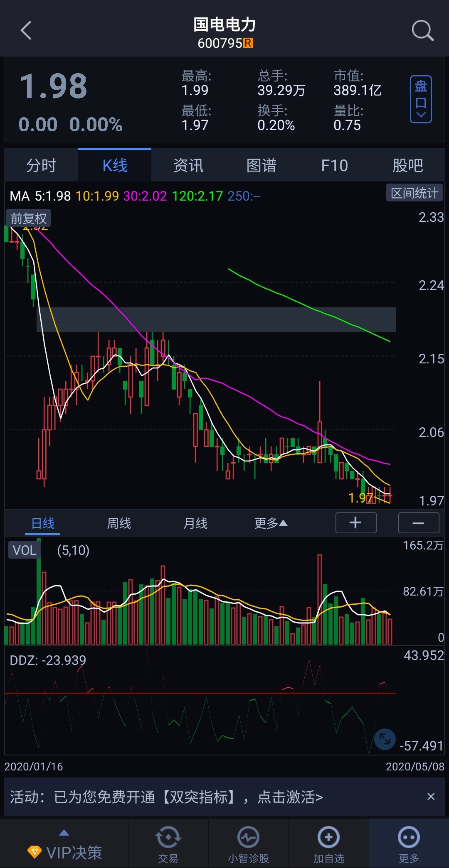449x868 pixels.
Task: Expand the 盘口 order book panel
Action: (421, 99)
